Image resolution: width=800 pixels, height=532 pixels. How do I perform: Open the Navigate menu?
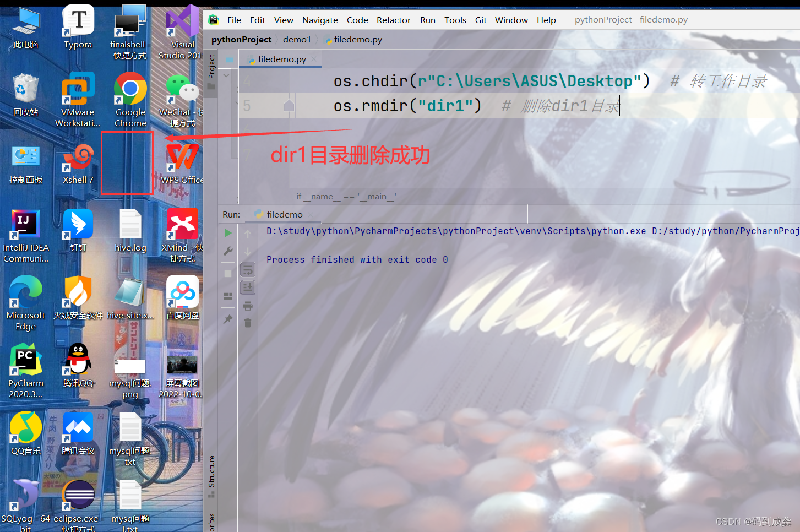click(x=320, y=20)
